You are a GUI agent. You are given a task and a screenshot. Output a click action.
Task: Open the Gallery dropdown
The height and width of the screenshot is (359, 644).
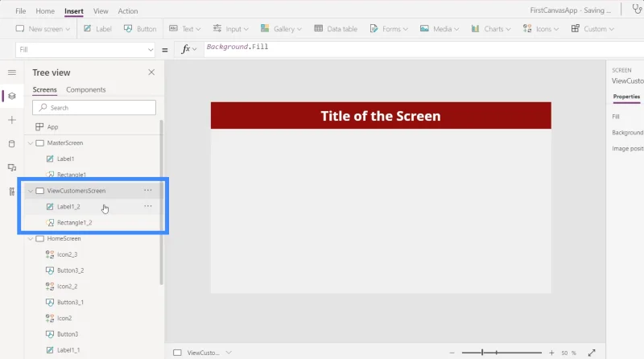point(281,29)
